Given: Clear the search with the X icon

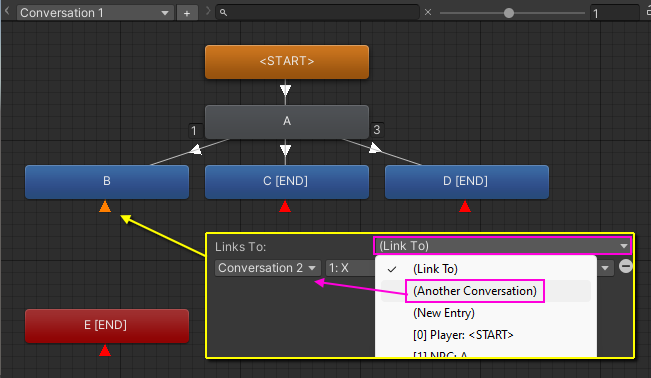Looking at the screenshot, I should pos(428,12).
